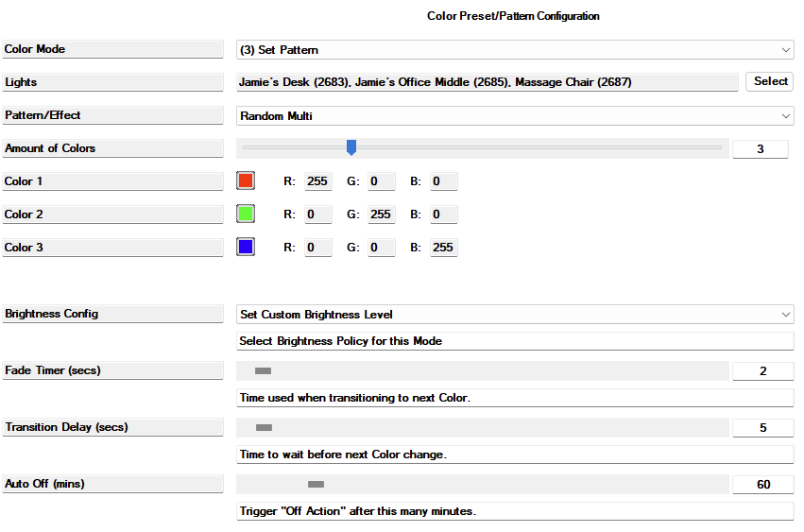Click the Fade Timer slider handle
This screenshot has width=804, height=532.
click(263, 371)
